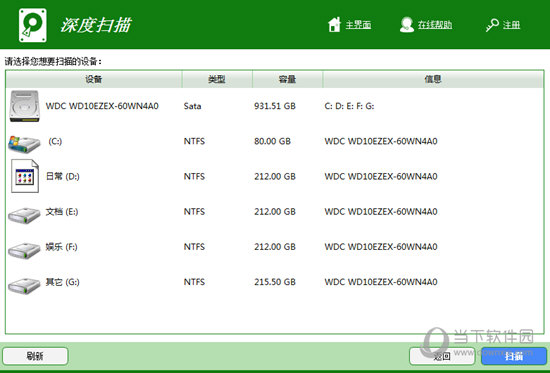Click the (C:) partition label
This screenshot has width=550, height=373.
tap(55, 141)
